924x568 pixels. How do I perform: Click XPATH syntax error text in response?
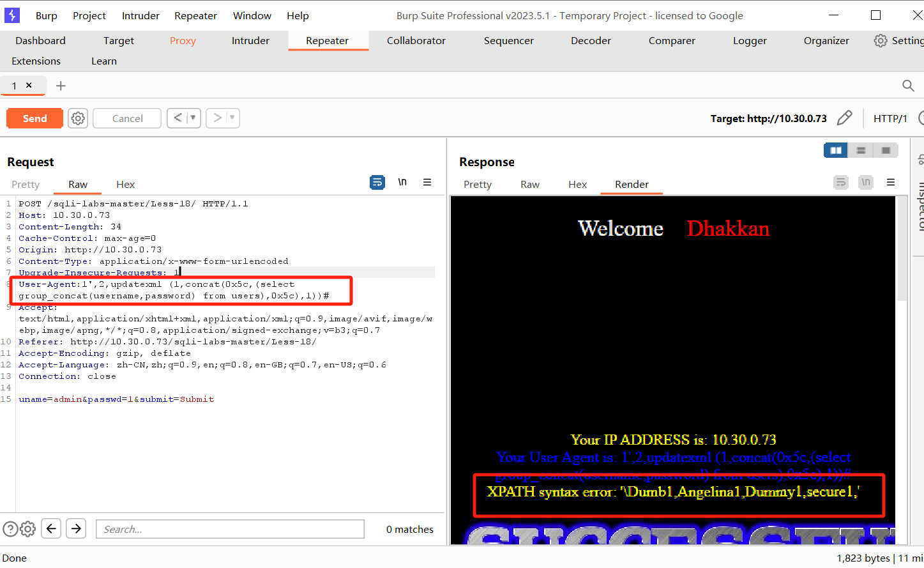coord(673,492)
